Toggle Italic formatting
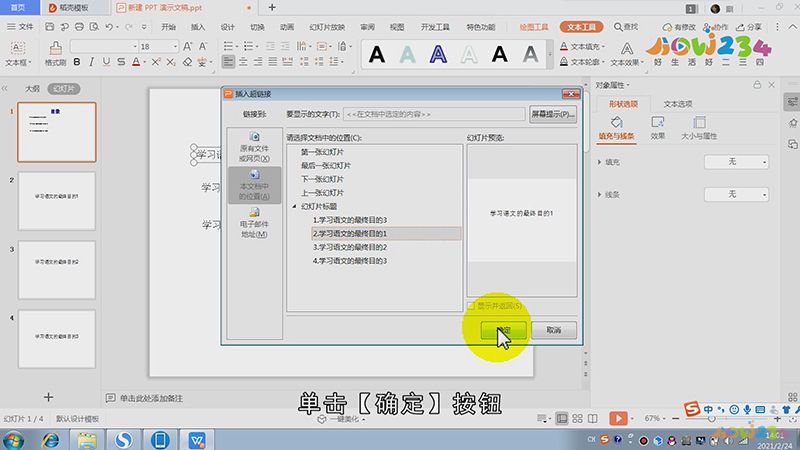800x450 pixels. pos(91,62)
